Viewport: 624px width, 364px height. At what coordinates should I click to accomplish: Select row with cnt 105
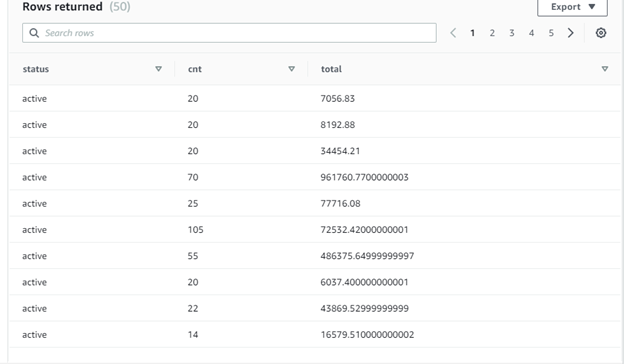point(314,230)
